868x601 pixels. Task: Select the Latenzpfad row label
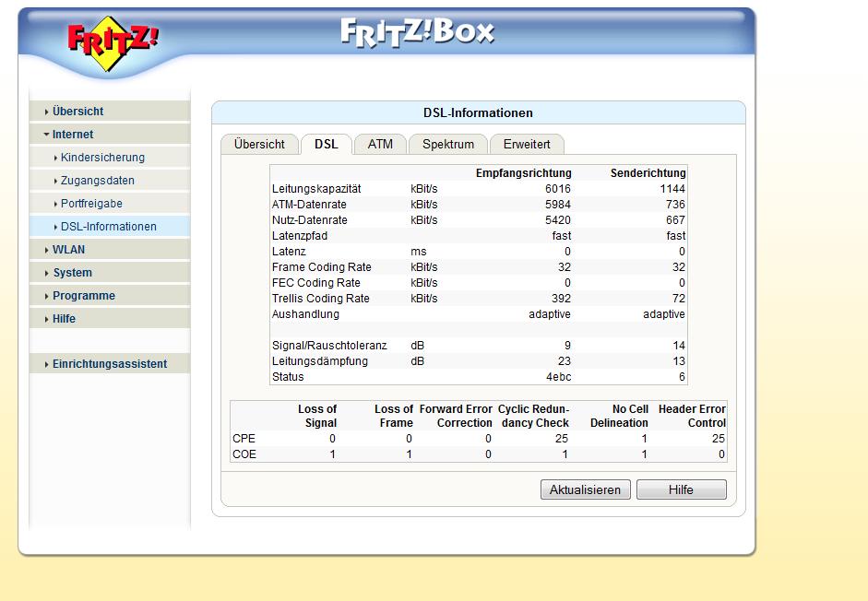300,236
